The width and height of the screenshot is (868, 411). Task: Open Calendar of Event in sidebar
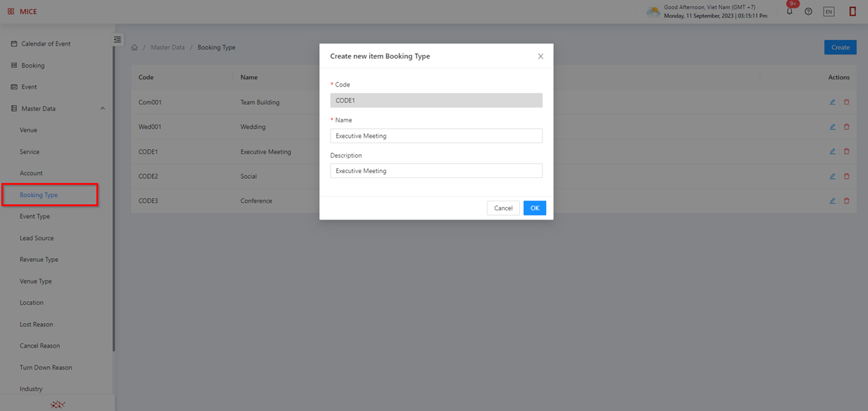46,44
